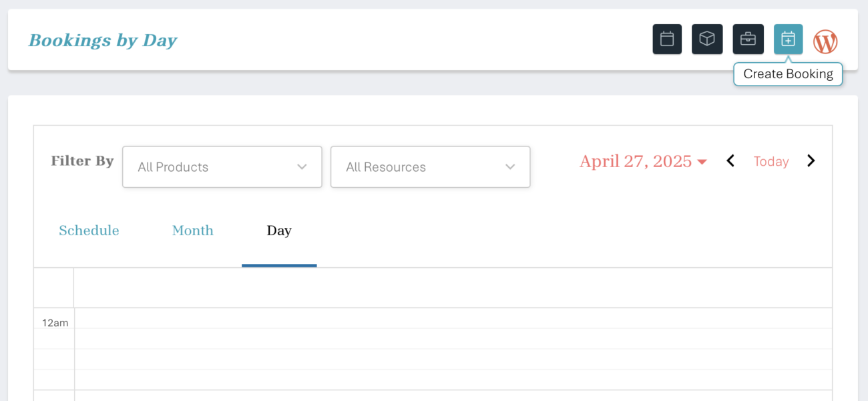Click the Create Booking calendar-plus icon
The width and height of the screenshot is (868, 401).
[x=789, y=39]
